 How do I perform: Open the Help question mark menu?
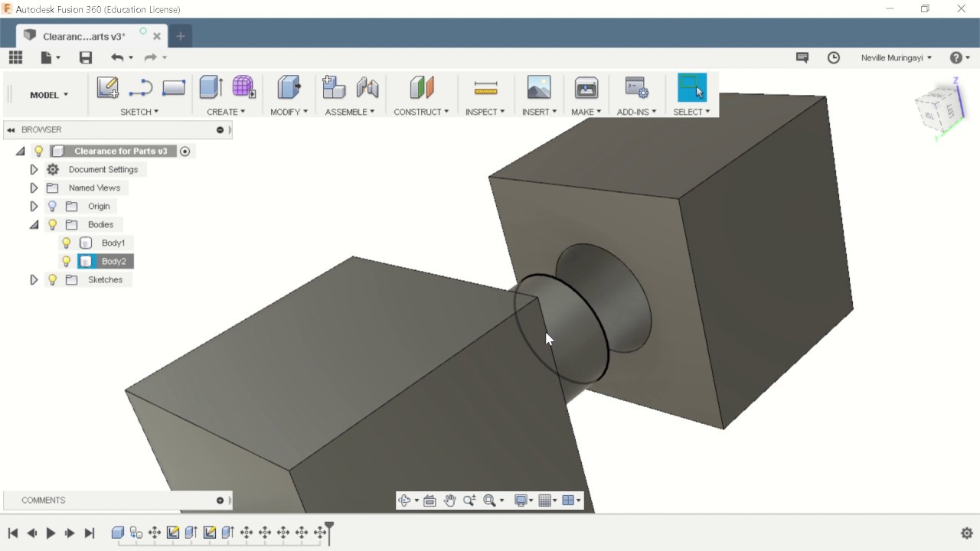tap(959, 57)
